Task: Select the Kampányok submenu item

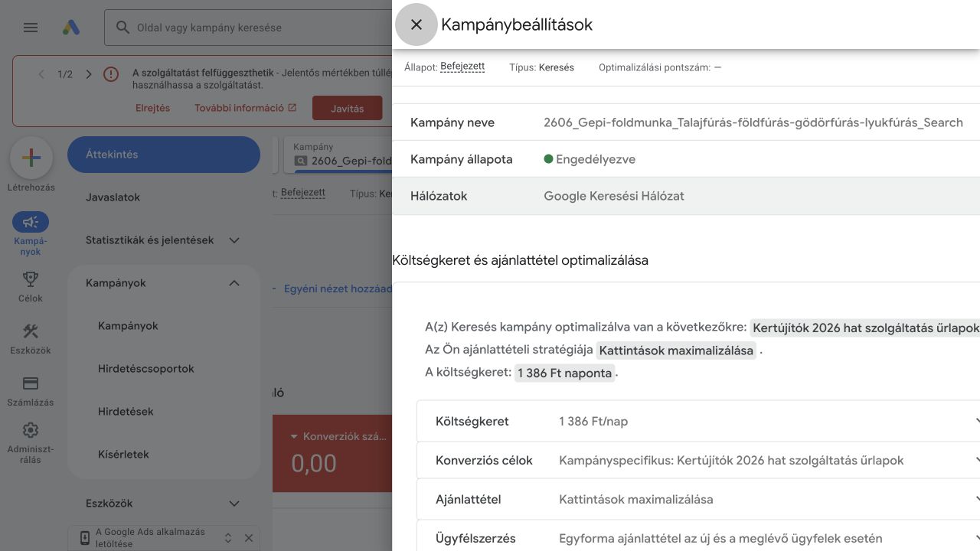Action: pos(164,326)
